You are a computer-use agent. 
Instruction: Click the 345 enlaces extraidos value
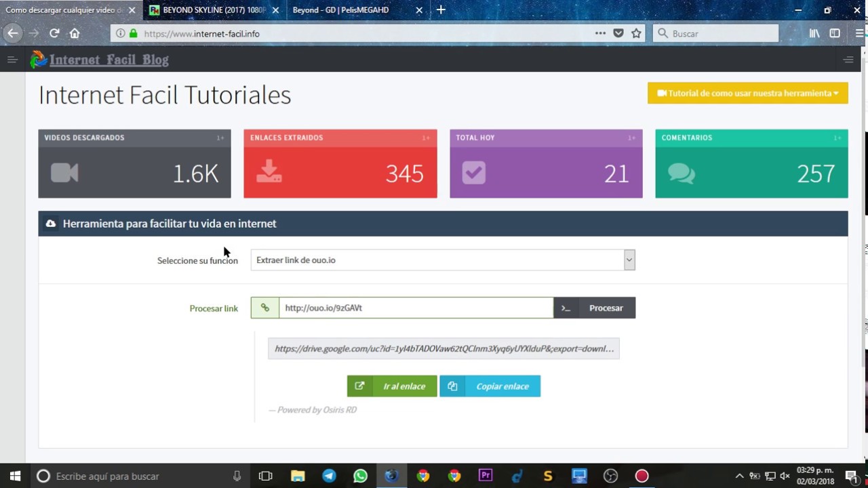point(405,174)
